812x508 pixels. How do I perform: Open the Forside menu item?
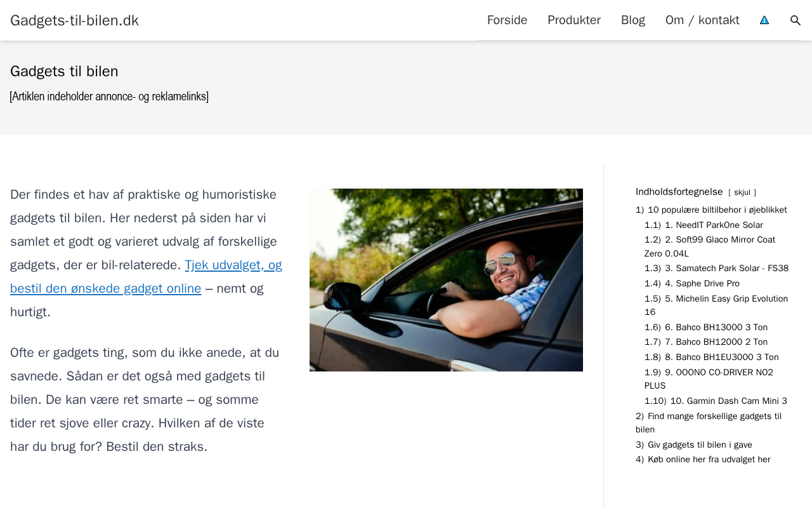(507, 20)
